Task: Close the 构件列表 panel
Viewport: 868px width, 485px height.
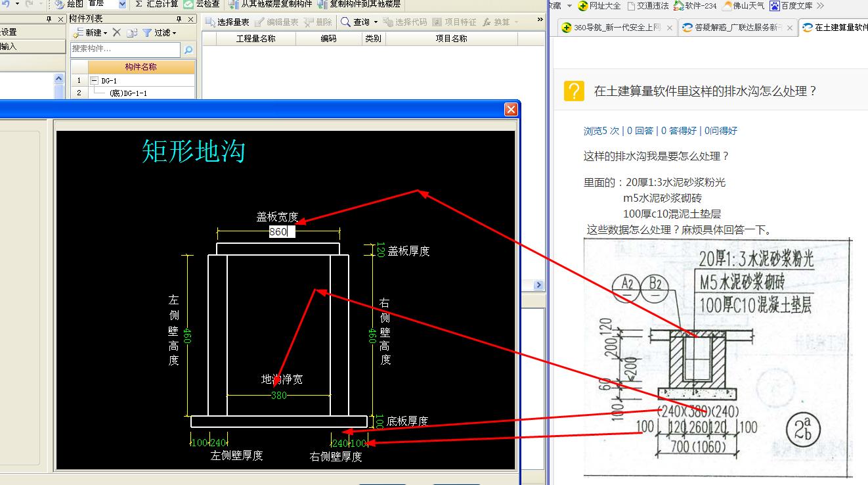Action: pos(191,19)
